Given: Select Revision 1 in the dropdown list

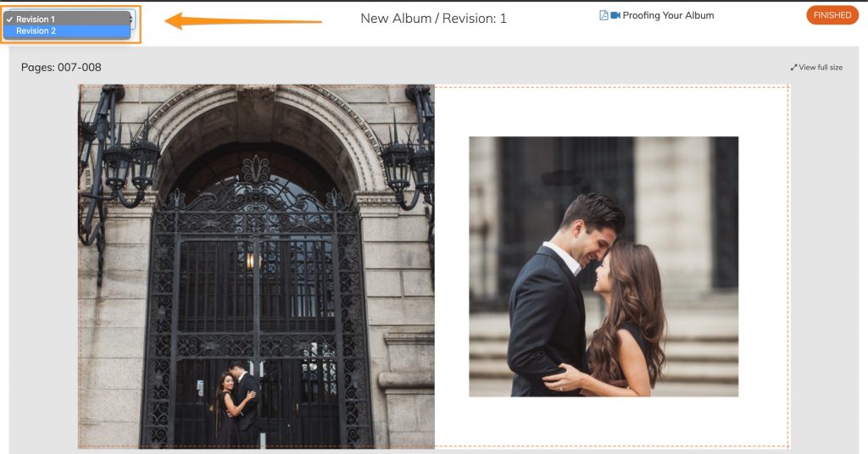Looking at the screenshot, I should point(67,19).
